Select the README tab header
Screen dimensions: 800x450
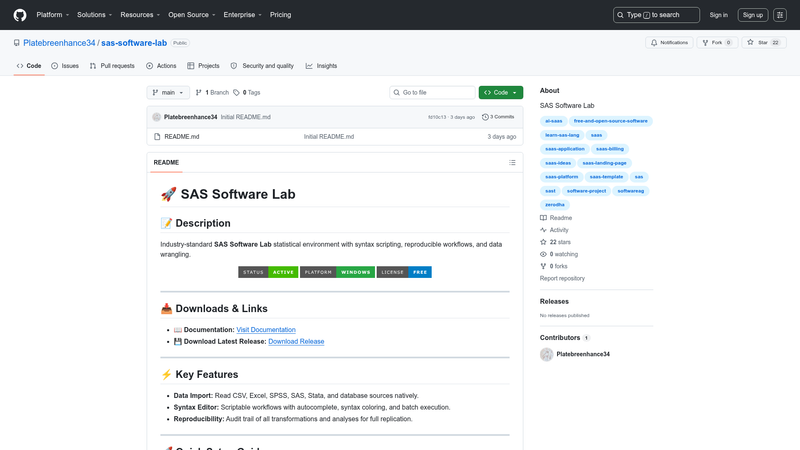(166, 162)
